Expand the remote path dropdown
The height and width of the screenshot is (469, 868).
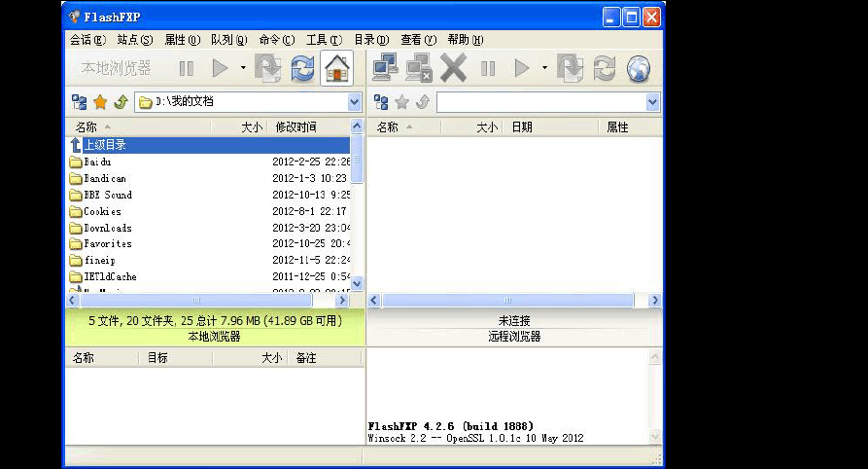pos(652,102)
